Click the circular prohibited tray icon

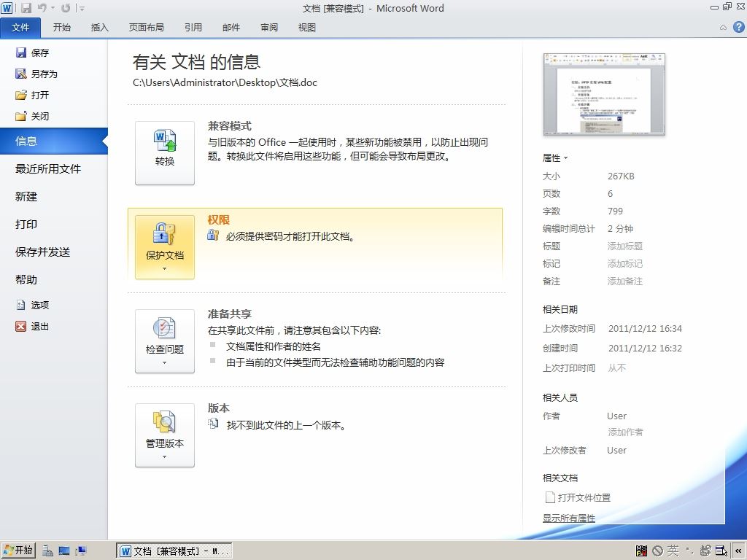[x=657, y=551]
